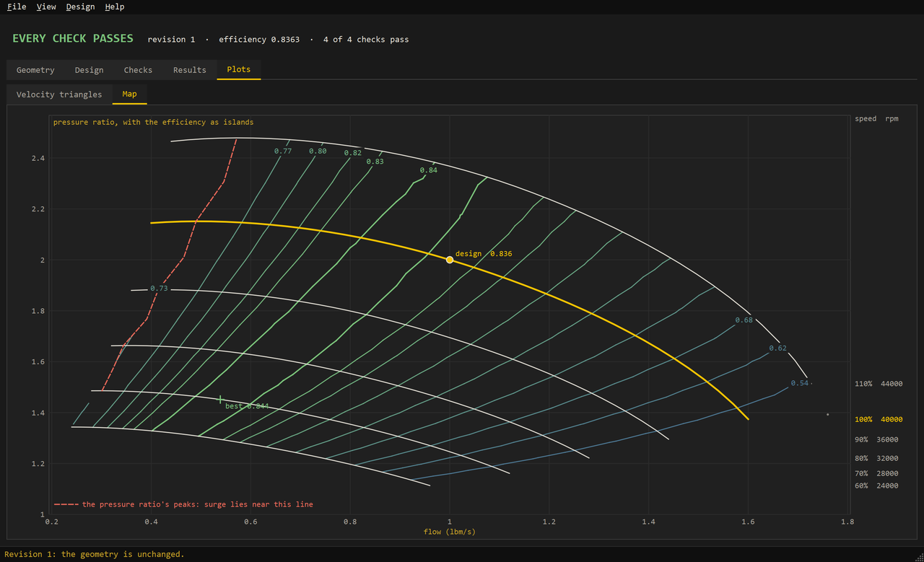
Task: Click the "best 0.844" label
Action: [x=247, y=406]
